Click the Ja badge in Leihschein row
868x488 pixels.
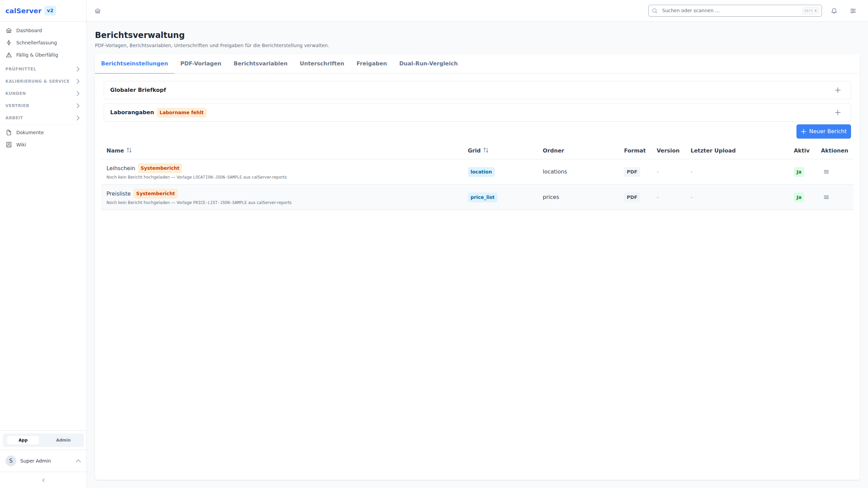coord(799,172)
